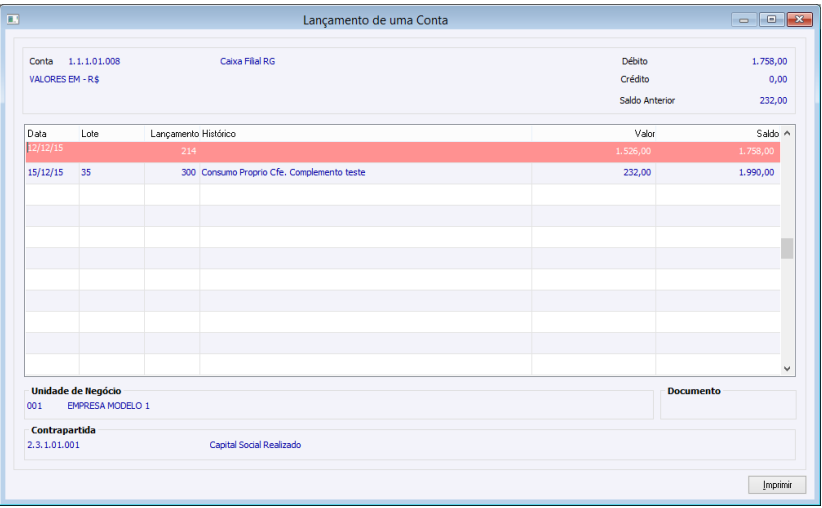Click scrollbar down arrow in entries grid
Viewport: 822px width, 508px height.
787,369
